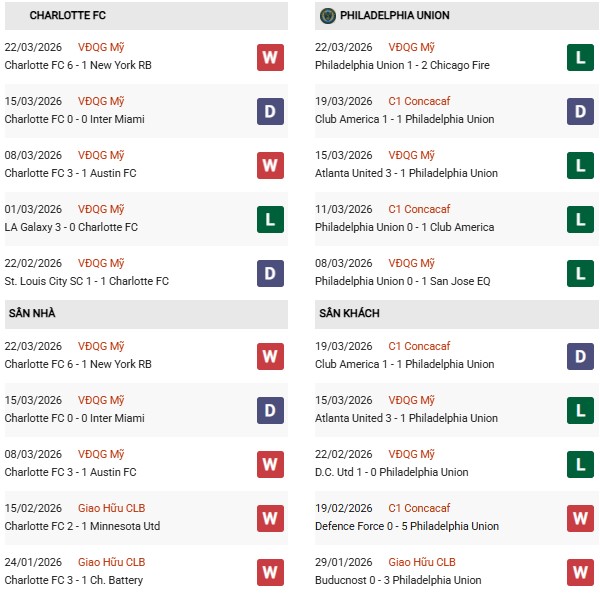Click L badge for Philadelphia vs San Jose EQ
600x595 pixels.
580,273
